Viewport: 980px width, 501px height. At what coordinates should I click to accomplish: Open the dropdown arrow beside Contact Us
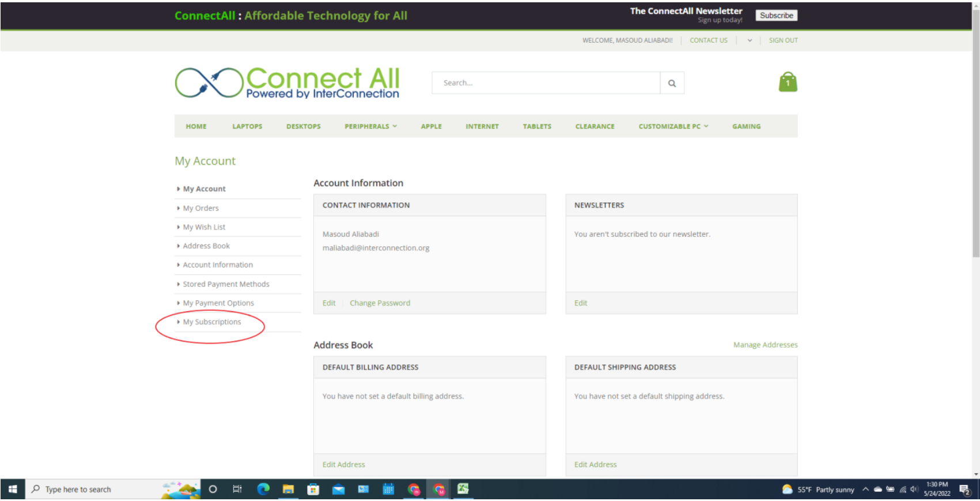click(x=750, y=40)
